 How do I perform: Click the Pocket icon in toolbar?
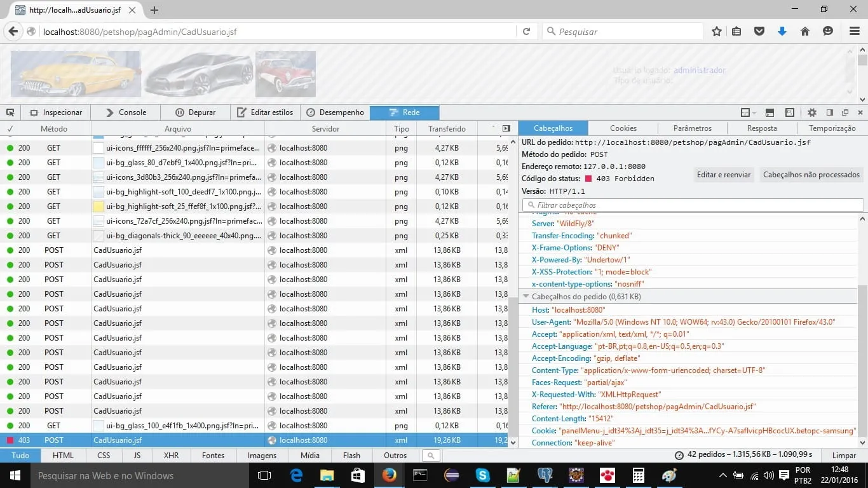pos(759,31)
